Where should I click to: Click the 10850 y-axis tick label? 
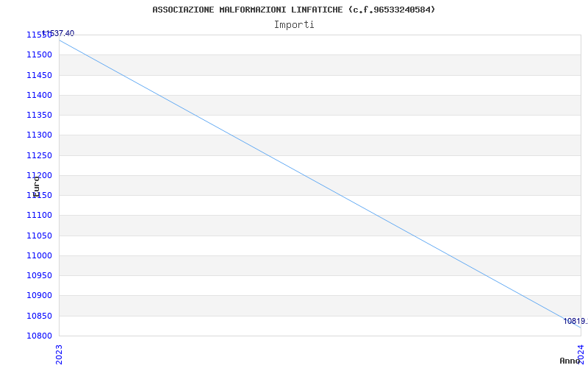tap(39, 316)
